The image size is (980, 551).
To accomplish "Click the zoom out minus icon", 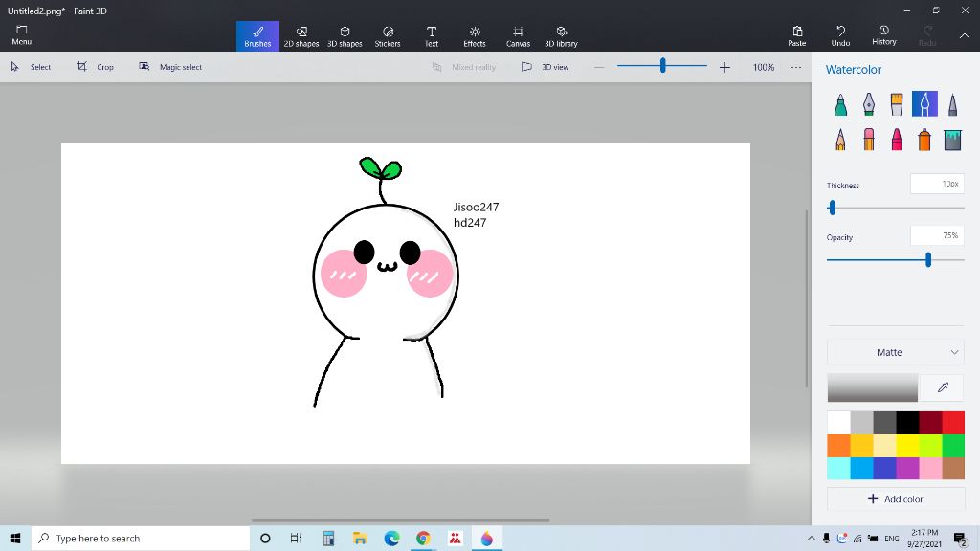I will pyautogui.click(x=599, y=67).
